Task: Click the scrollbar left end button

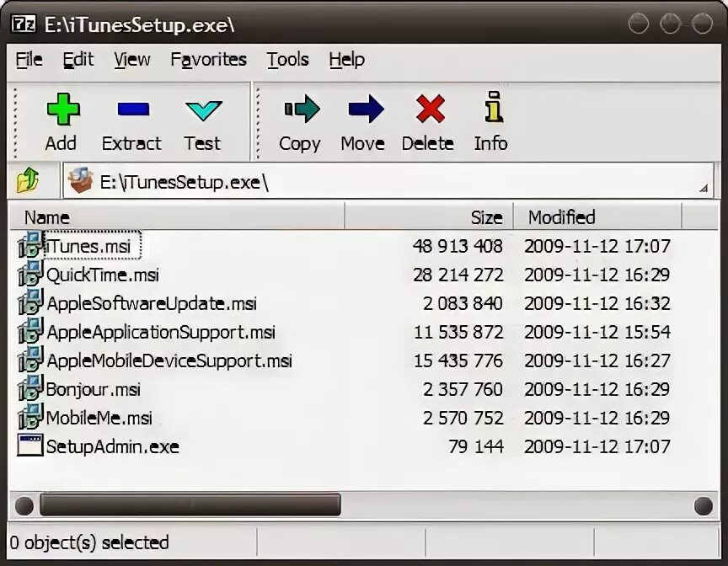Action: [24, 505]
